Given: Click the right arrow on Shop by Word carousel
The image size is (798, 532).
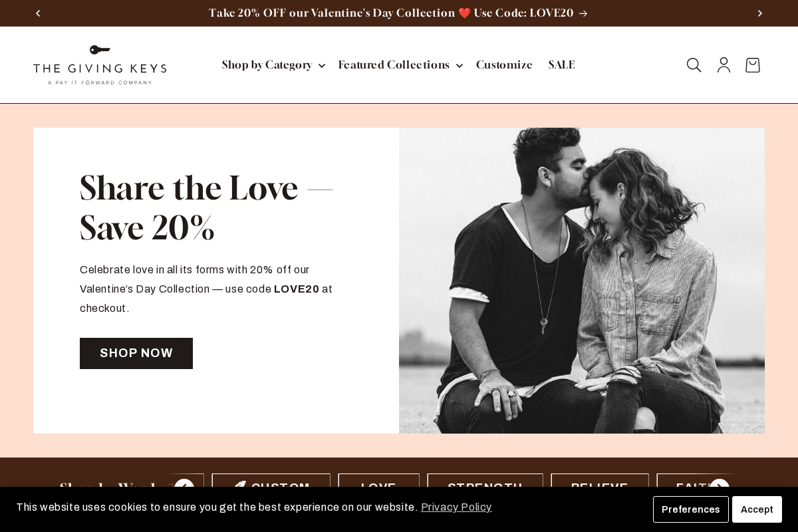Looking at the screenshot, I should click(720, 487).
